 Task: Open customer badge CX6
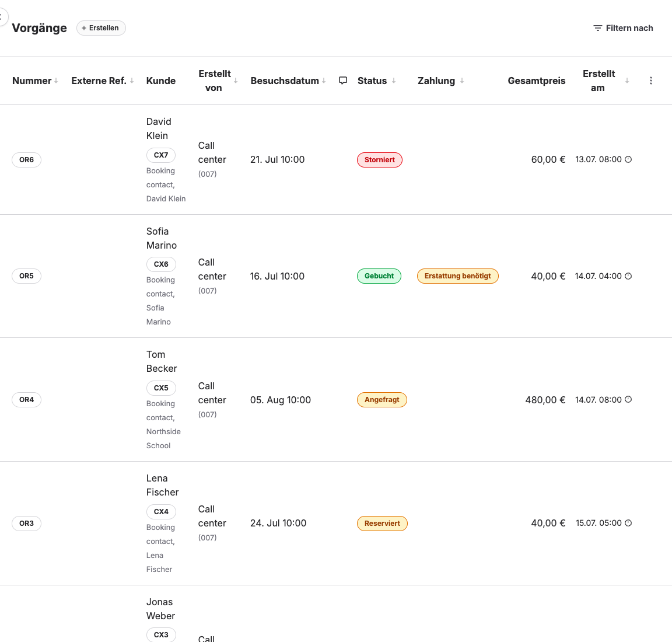161,264
